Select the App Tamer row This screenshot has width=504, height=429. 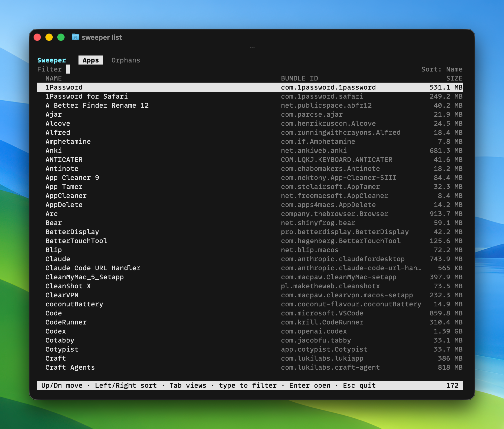250,187
